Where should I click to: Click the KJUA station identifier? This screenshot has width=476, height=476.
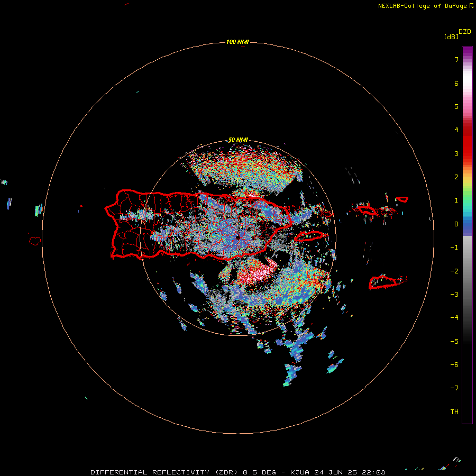300,472
